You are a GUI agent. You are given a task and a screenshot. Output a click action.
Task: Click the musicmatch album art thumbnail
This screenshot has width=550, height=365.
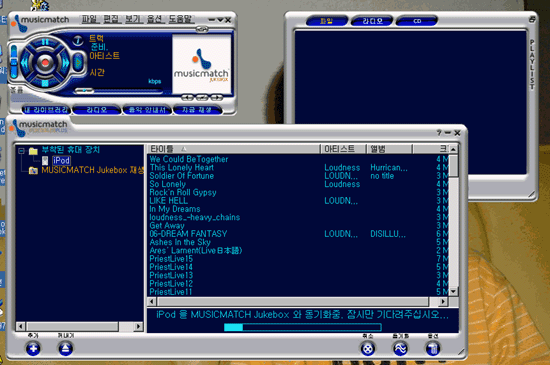pos(201,64)
